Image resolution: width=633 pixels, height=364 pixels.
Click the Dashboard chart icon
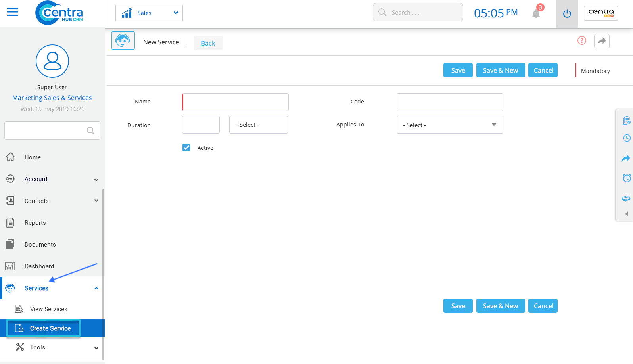[x=10, y=266]
